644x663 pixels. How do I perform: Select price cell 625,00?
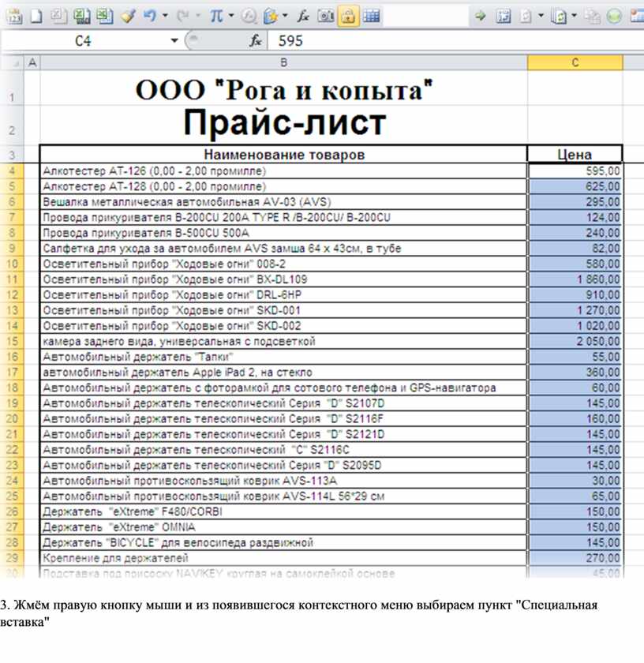pos(575,186)
